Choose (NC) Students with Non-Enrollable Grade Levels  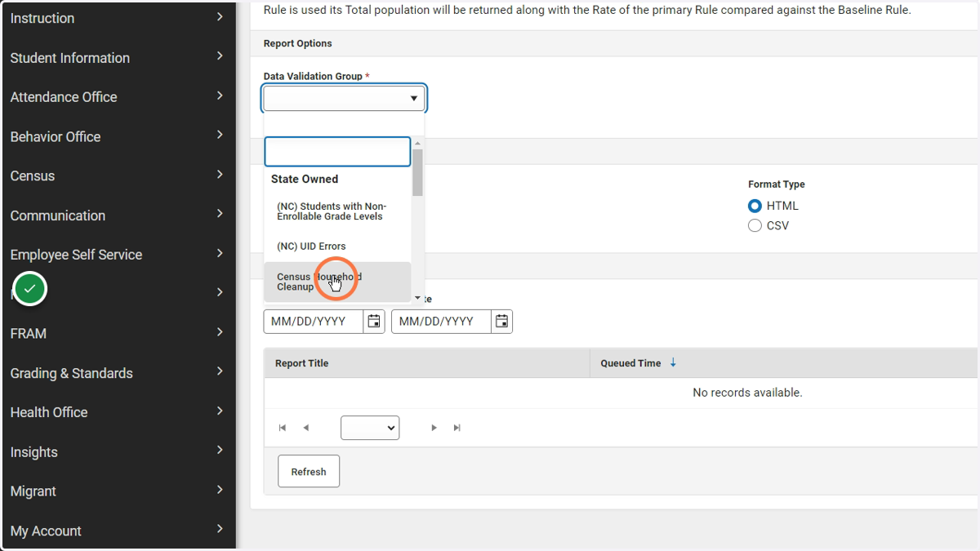(x=337, y=211)
